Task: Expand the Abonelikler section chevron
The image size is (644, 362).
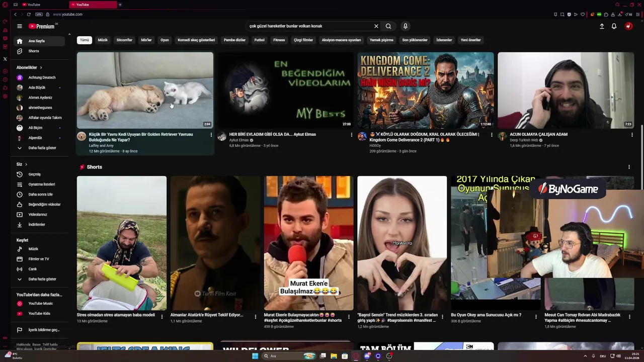Action: [x=41, y=67]
